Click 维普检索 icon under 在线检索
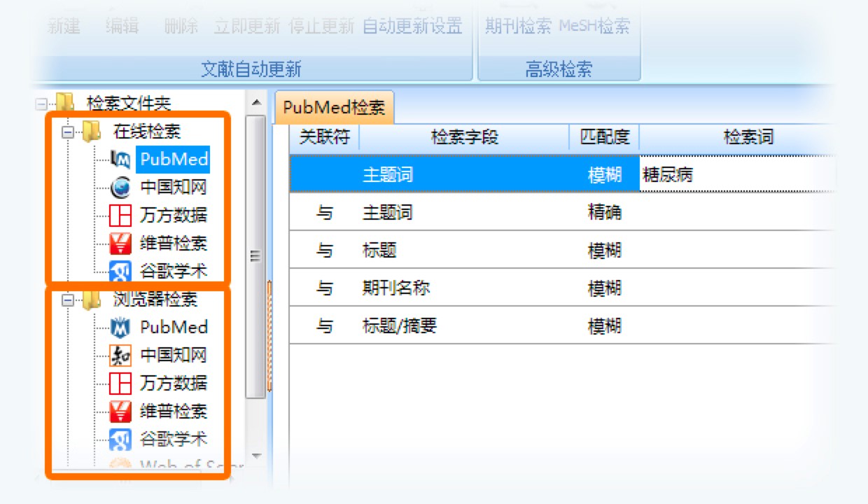Viewport: 868px width, 504px height. pyautogui.click(x=120, y=244)
